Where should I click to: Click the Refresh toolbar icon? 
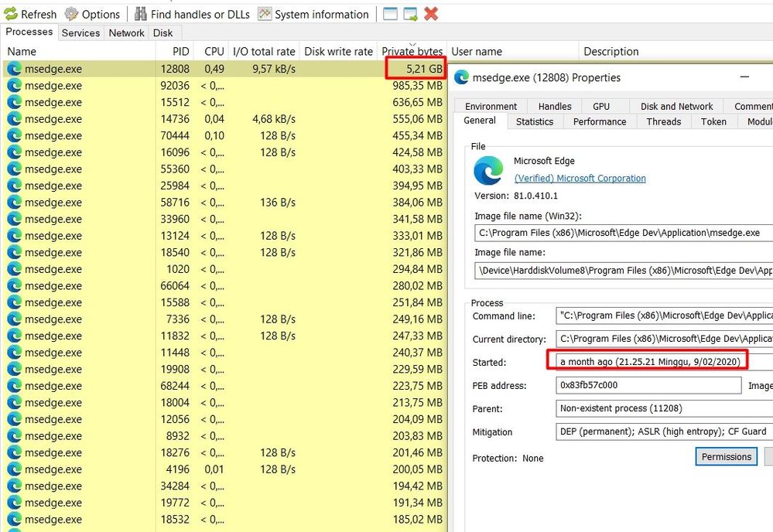coord(11,14)
